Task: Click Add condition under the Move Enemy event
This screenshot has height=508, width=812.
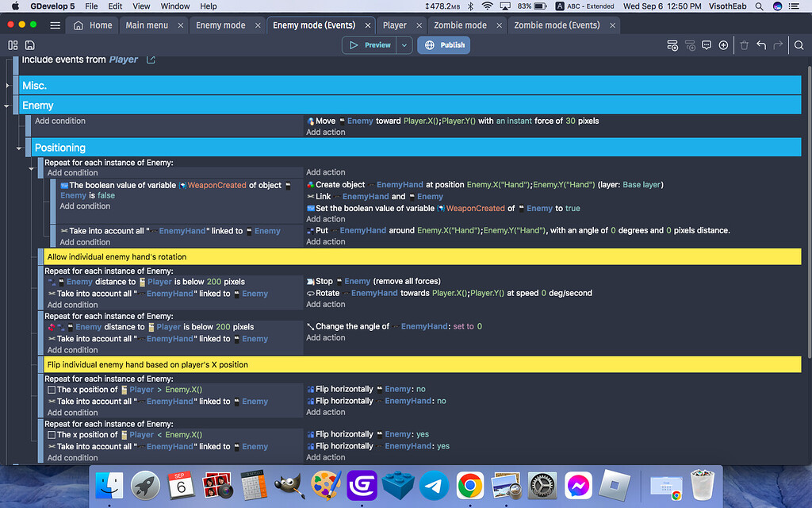Action: 59,120
